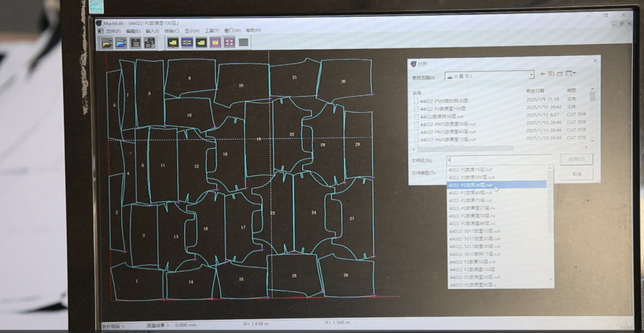Screen dimensions: 644x333
Task: Click the magenta four-squares grid icon
Action: 229,42
